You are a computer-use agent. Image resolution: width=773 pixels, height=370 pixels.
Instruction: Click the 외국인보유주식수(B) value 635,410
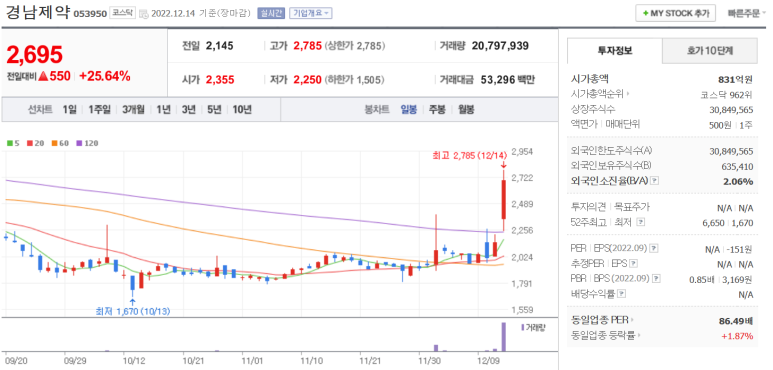click(x=738, y=167)
